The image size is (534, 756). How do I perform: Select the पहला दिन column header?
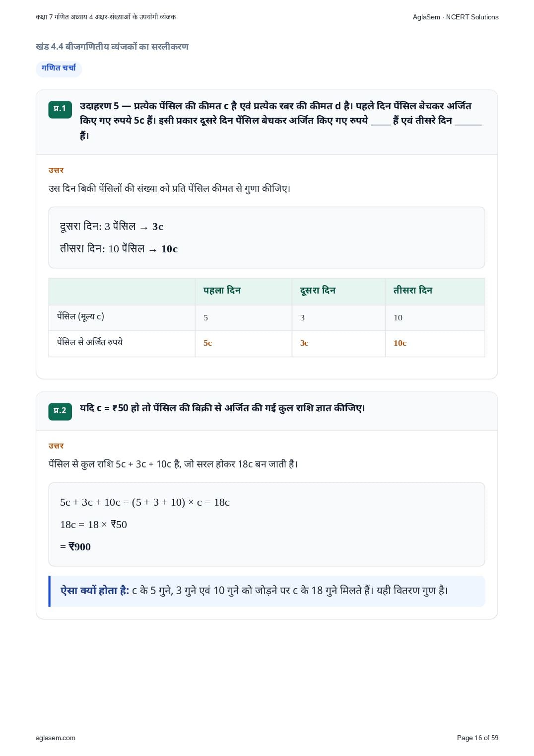[222, 291]
